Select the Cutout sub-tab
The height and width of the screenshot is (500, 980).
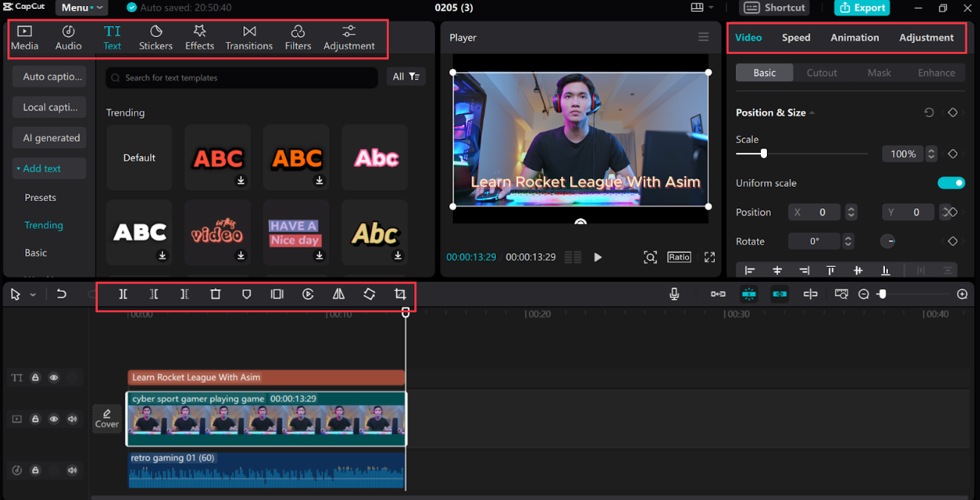(x=822, y=73)
